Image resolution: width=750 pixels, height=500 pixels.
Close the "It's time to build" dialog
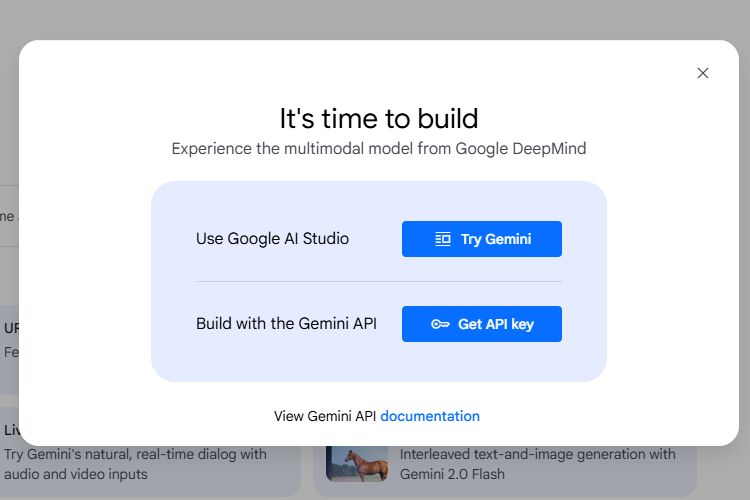[703, 73]
